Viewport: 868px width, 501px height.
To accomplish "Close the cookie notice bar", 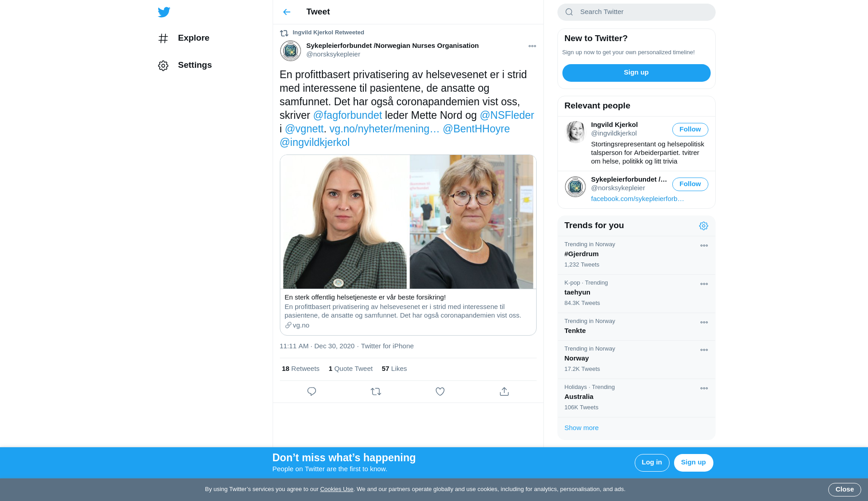I will click(844, 490).
